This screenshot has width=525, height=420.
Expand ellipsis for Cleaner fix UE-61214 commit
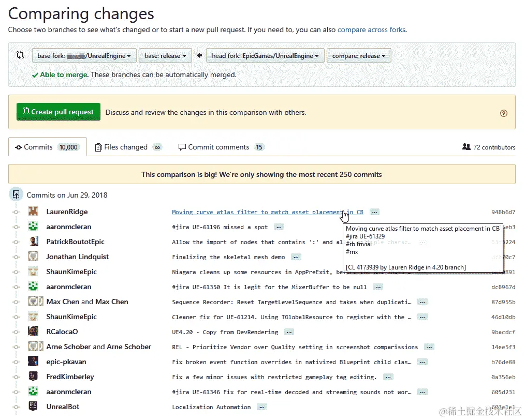click(422, 317)
